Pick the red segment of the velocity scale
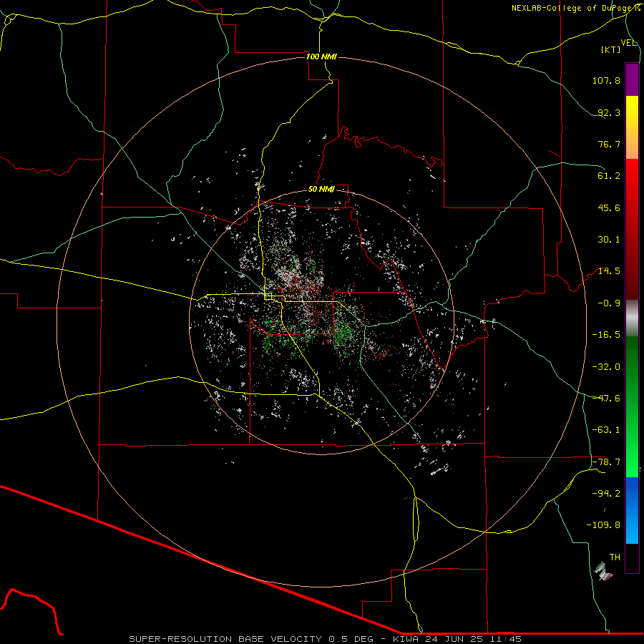Image resolution: width=644 pixels, height=644 pixels. pyautogui.click(x=632, y=229)
